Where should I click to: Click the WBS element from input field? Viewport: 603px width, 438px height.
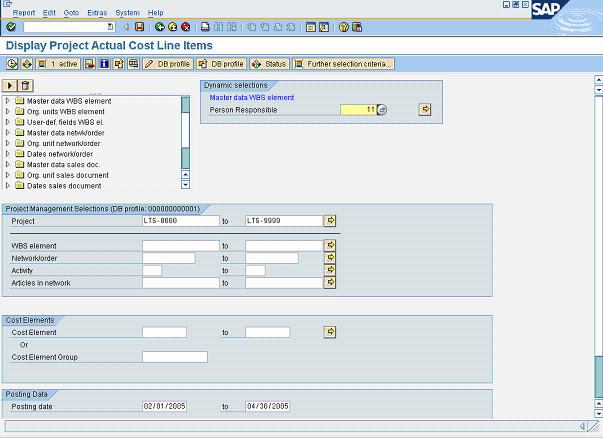[x=181, y=246]
